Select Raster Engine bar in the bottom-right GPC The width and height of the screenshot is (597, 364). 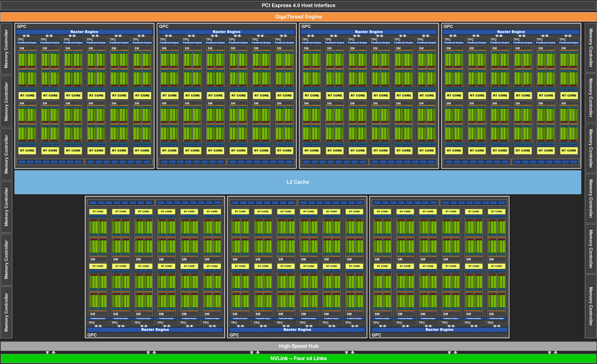(439, 330)
